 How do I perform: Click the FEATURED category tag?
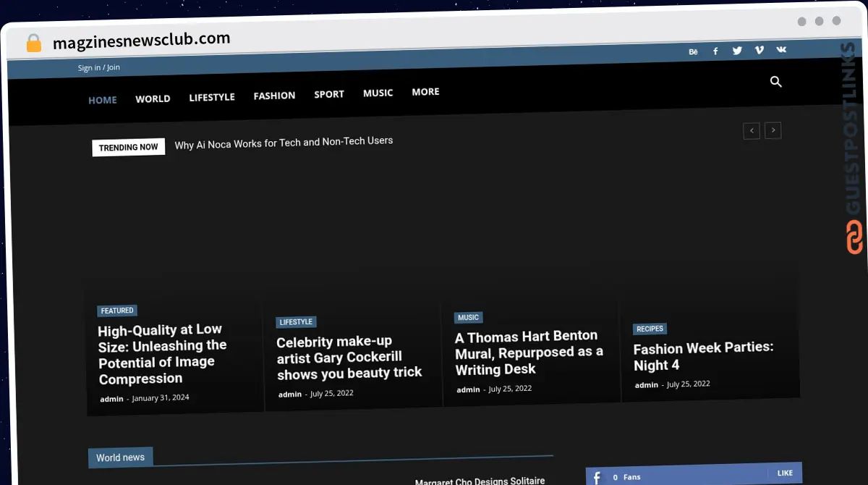(x=117, y=311)
